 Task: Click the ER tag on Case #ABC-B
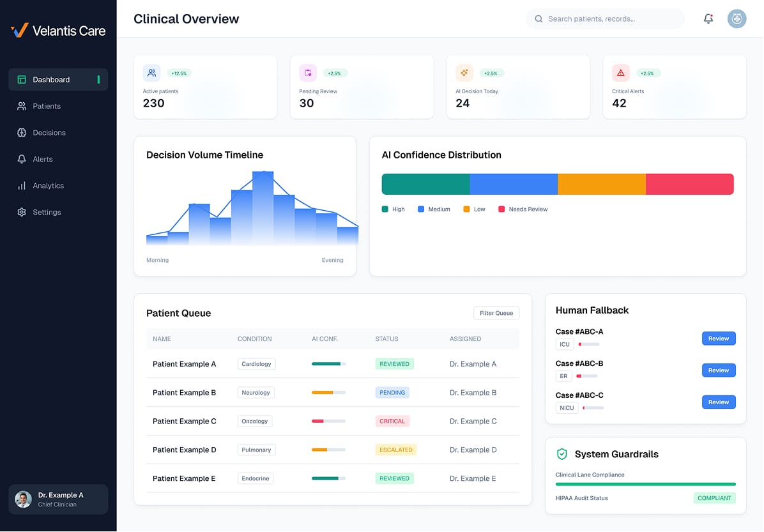pyautogui.click(x=564, y=376)
